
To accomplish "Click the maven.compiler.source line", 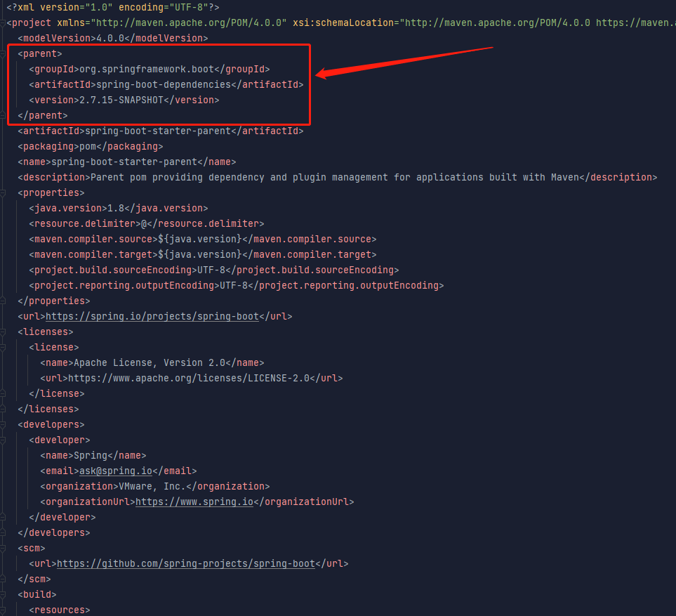I will (x=203, y=239).
